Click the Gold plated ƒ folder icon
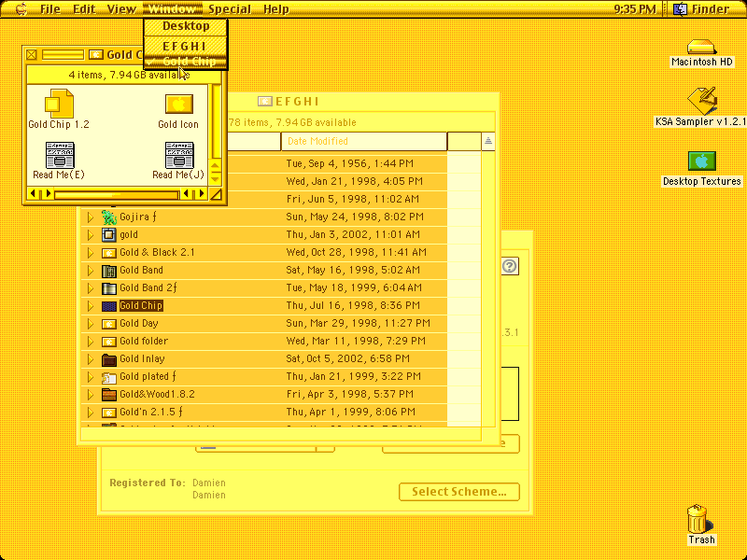This screenshot has width=747, height=560. 109,377
